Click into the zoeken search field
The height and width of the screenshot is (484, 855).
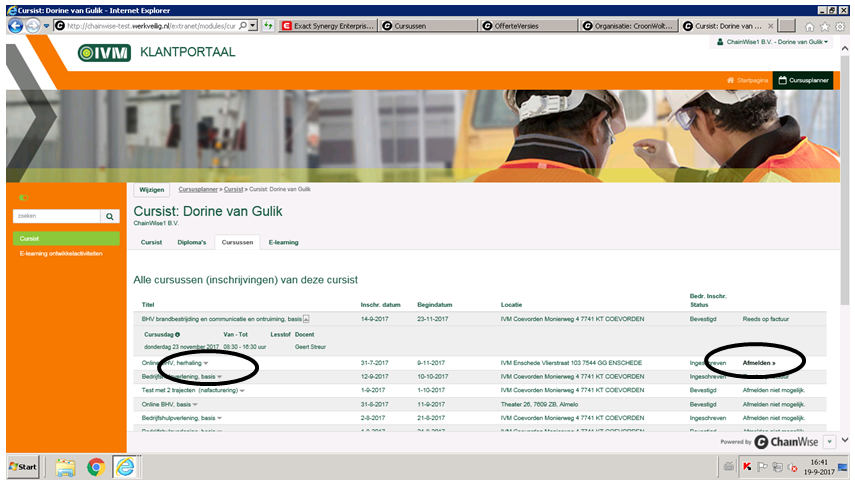point(57,216)
